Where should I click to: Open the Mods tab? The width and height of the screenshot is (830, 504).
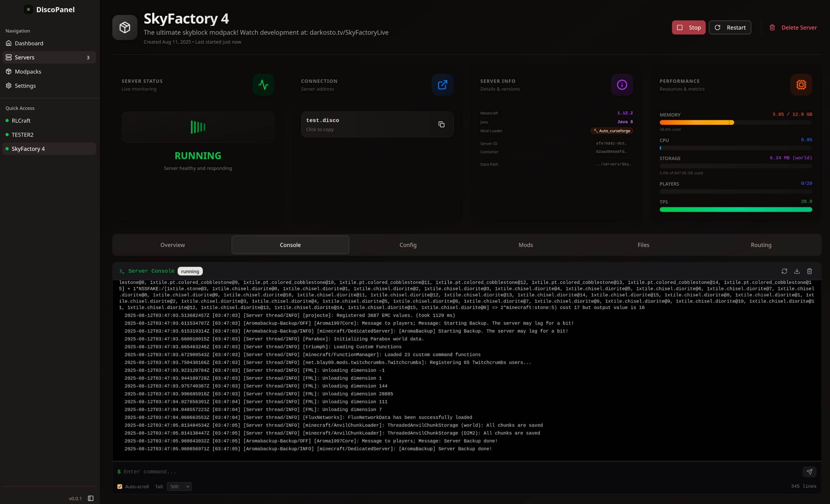click(525, 245)
